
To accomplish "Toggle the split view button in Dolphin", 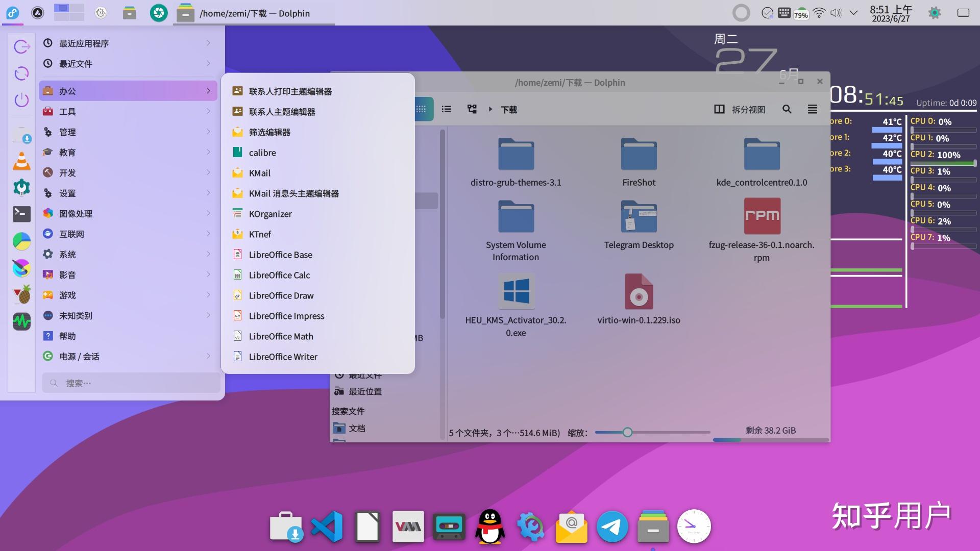I will click(740, 109).
